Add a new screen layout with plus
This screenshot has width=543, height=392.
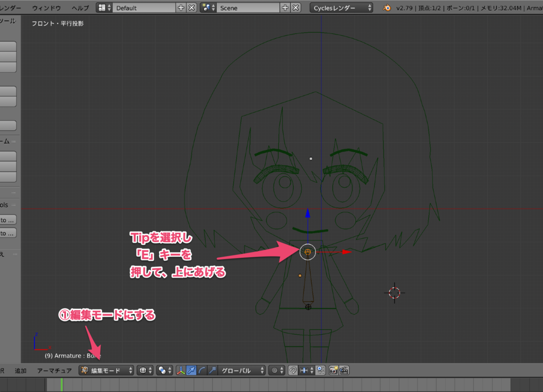pyautogui.click(x=181, y=7)
